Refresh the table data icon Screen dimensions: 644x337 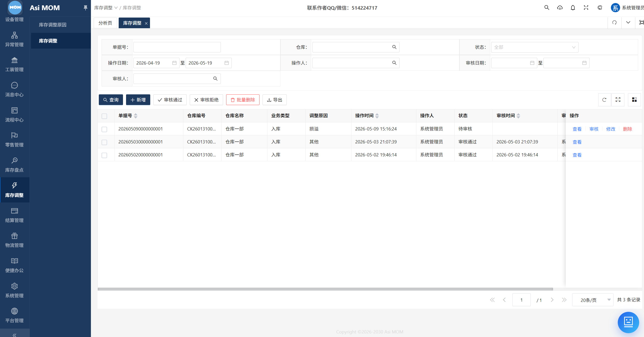click(x=604, y=100)
